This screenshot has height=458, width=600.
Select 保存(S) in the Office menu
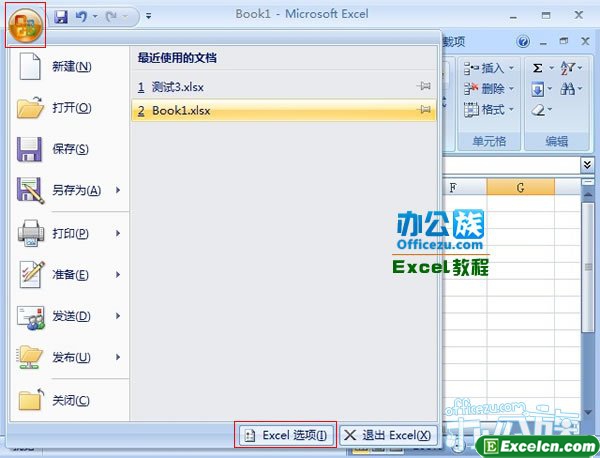[x=71, y=149]
